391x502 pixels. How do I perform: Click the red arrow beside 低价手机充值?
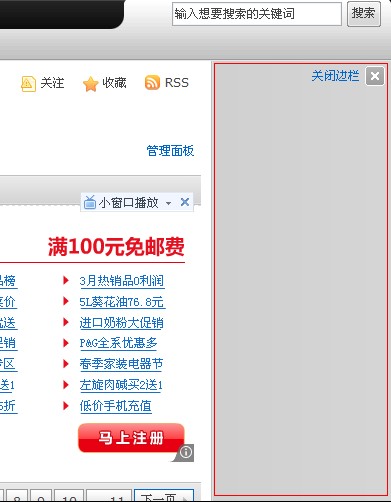66,406
